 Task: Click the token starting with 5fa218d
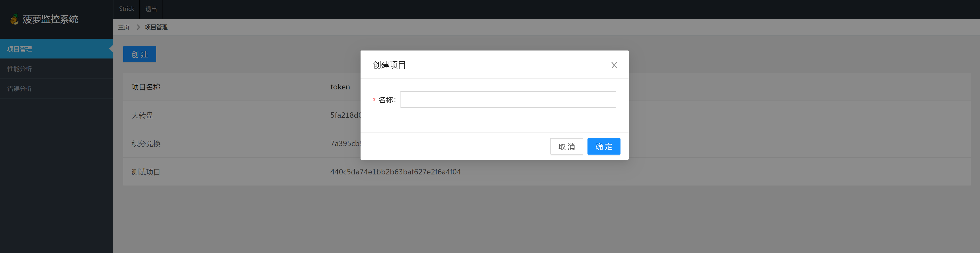[x=345, y=115]
